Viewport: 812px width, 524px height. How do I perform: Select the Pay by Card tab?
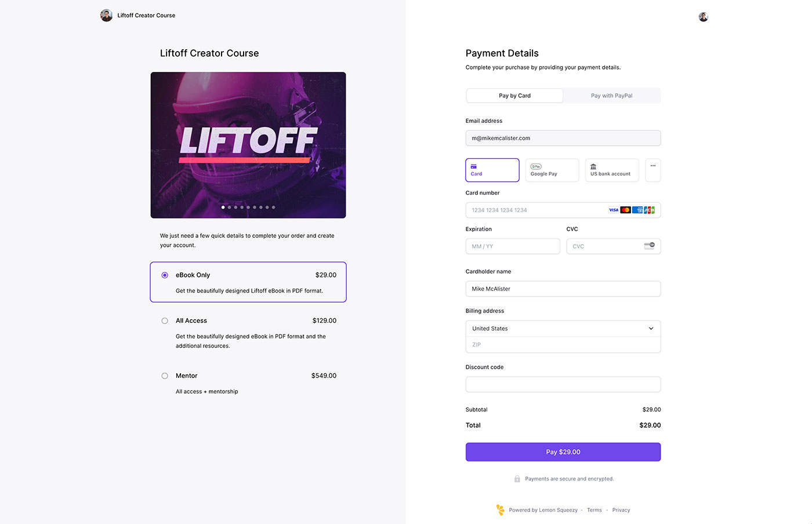point(514,95)
